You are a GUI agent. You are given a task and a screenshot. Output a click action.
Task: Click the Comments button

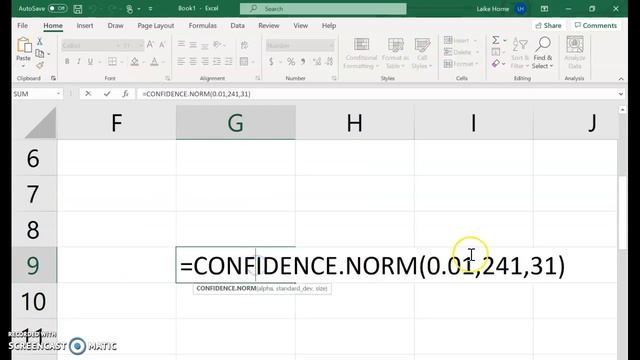tap(596, 25)
